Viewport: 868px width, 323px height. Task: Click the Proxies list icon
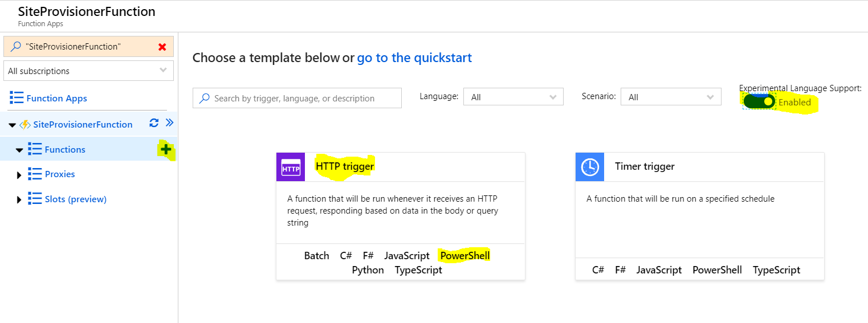pos(35,174)
